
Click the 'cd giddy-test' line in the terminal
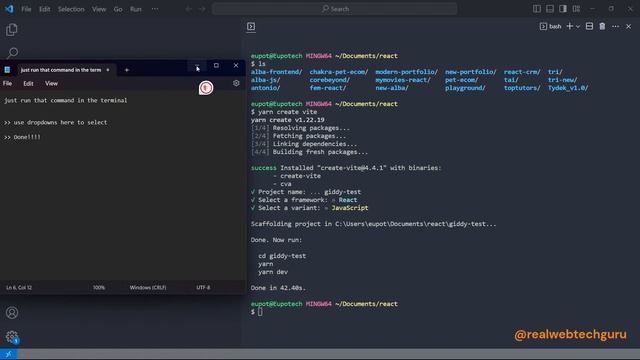coord(282,256)
